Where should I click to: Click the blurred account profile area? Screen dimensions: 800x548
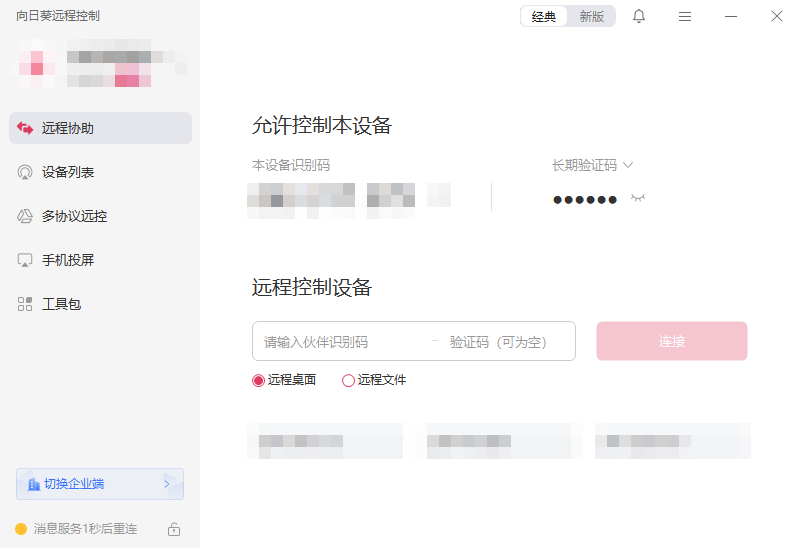(101, 63)
